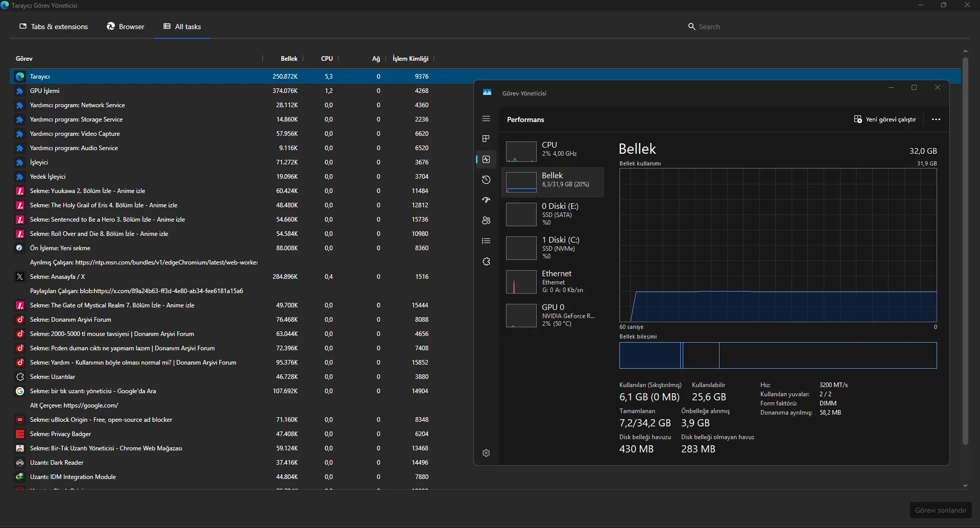Open the three-dot more options menu

936,119
